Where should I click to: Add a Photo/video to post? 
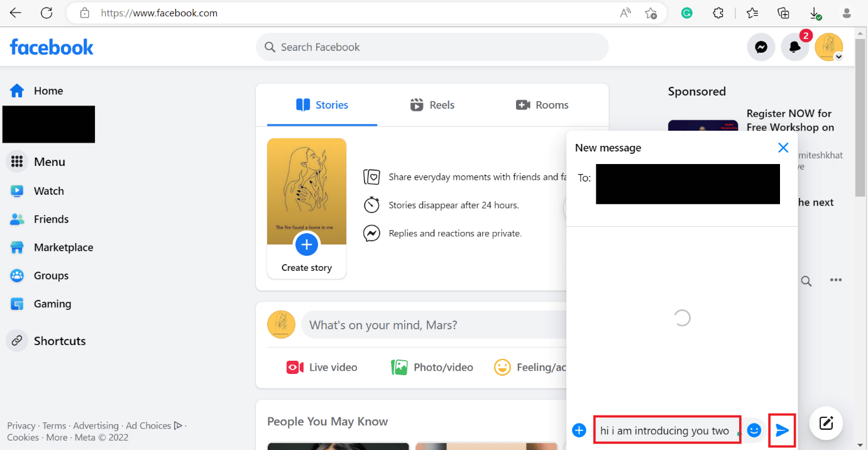click(432, 367)
